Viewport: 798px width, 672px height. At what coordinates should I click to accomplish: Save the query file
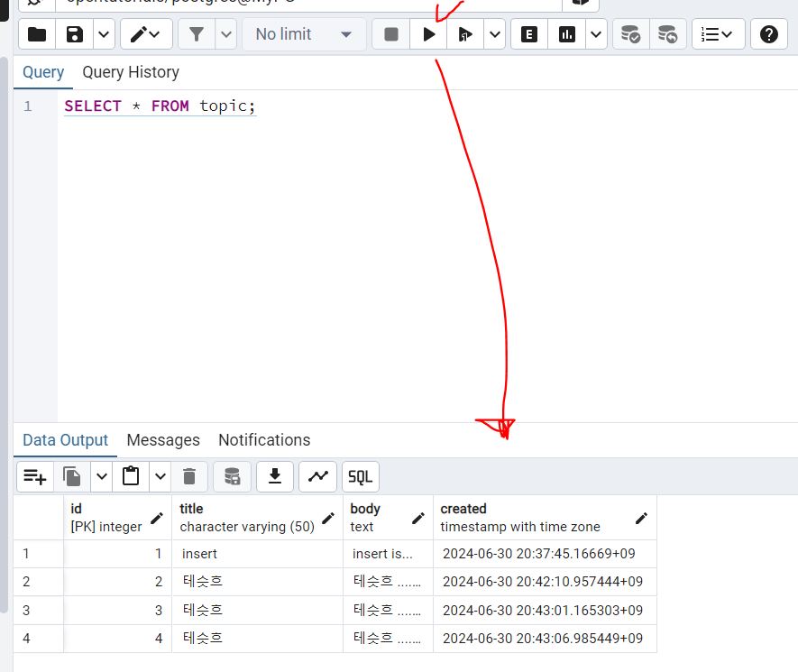click(74, 34)
